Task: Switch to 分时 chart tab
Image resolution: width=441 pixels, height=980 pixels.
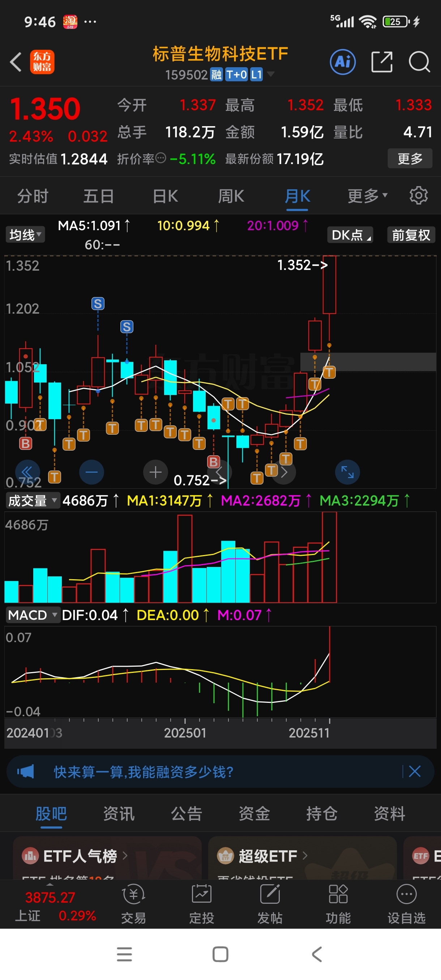Action: pyautogui.click(x=33, y=196)
